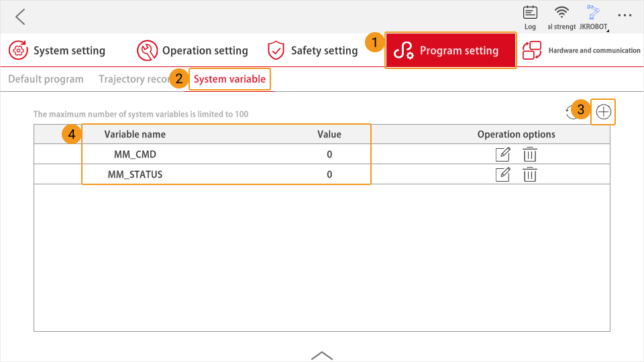Select the Program setting tab

click(x=450, y=50)
